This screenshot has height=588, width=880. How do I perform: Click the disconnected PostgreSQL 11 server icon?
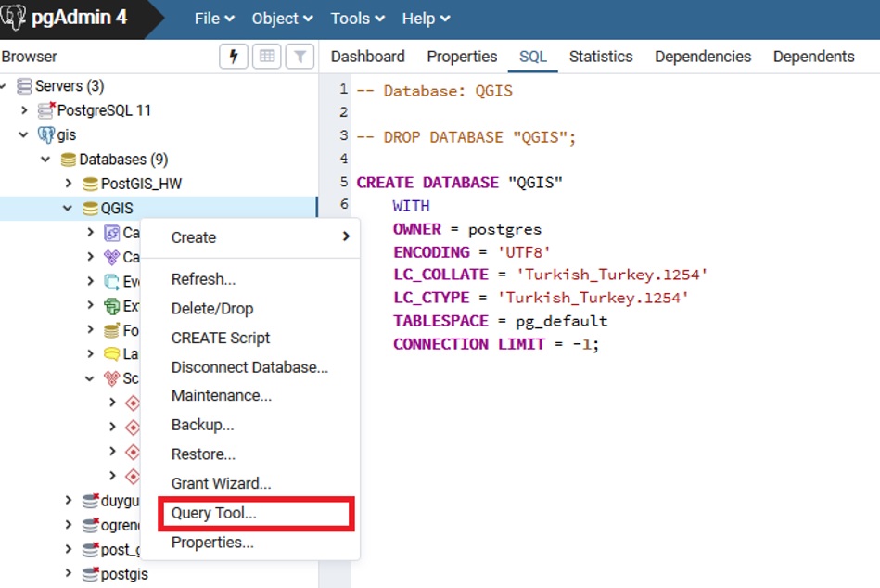[46, 110]
